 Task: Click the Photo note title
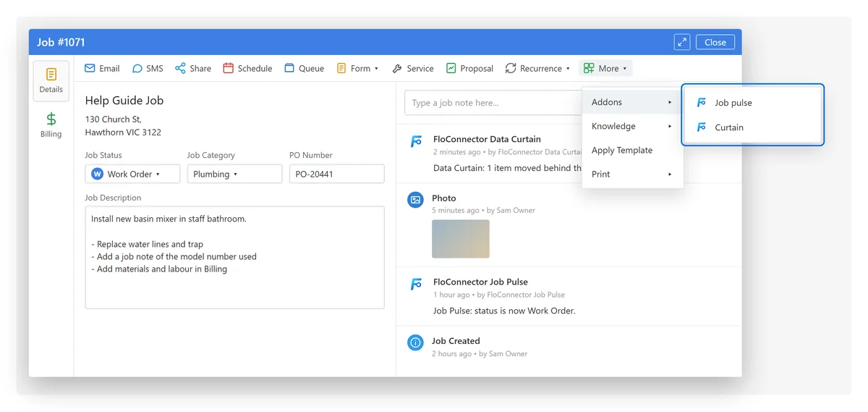coord(444,198)
